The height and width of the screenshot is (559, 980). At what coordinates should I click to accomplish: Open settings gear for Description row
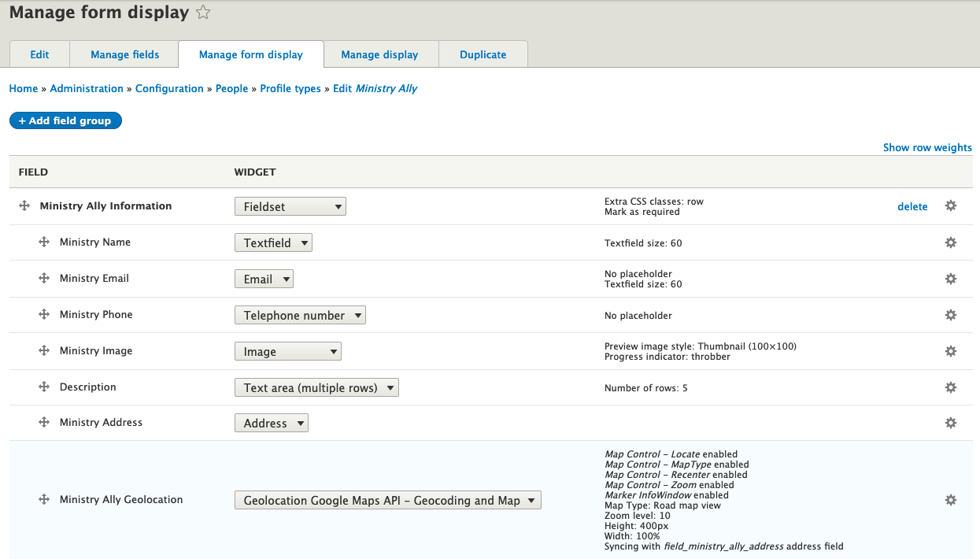coord(951,387)
